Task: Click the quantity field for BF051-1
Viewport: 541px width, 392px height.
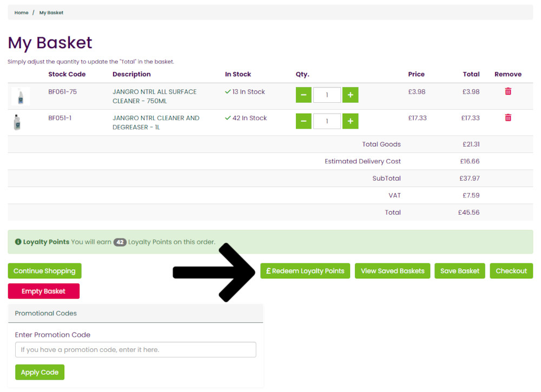Action: tap(327, 121)
